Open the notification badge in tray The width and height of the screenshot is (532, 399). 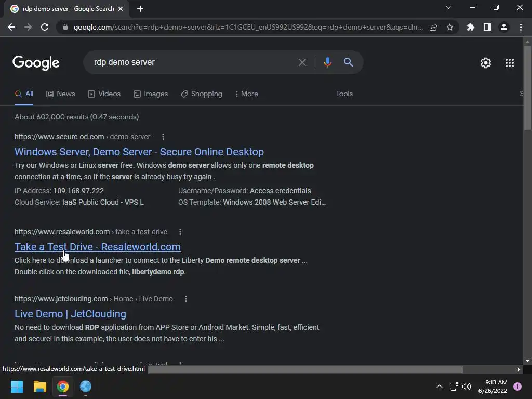pyautogui.click(x=517, y=387)
